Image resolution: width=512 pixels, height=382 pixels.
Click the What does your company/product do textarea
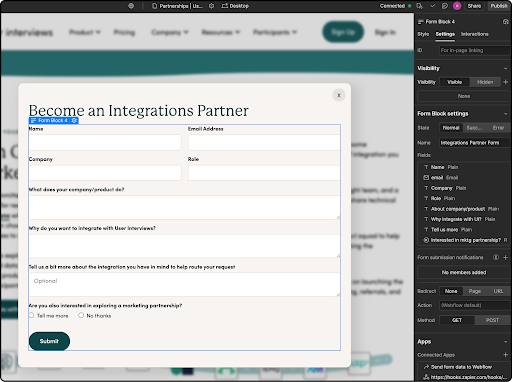[x=184, y=207]
